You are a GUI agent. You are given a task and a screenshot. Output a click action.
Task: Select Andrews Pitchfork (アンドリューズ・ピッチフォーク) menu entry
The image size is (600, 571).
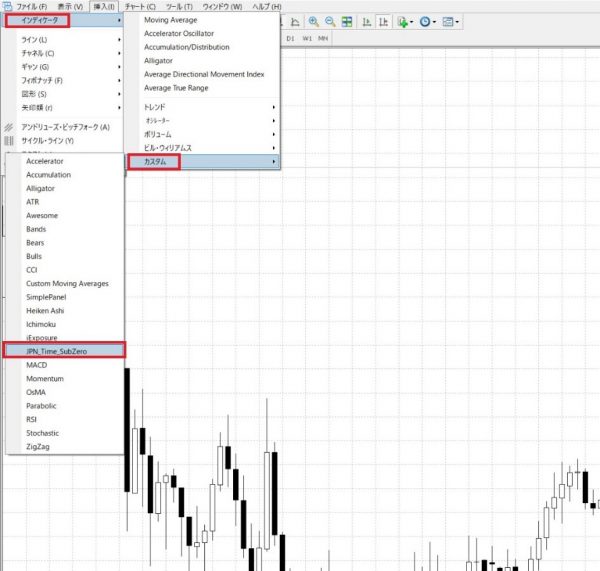point(65,127)
